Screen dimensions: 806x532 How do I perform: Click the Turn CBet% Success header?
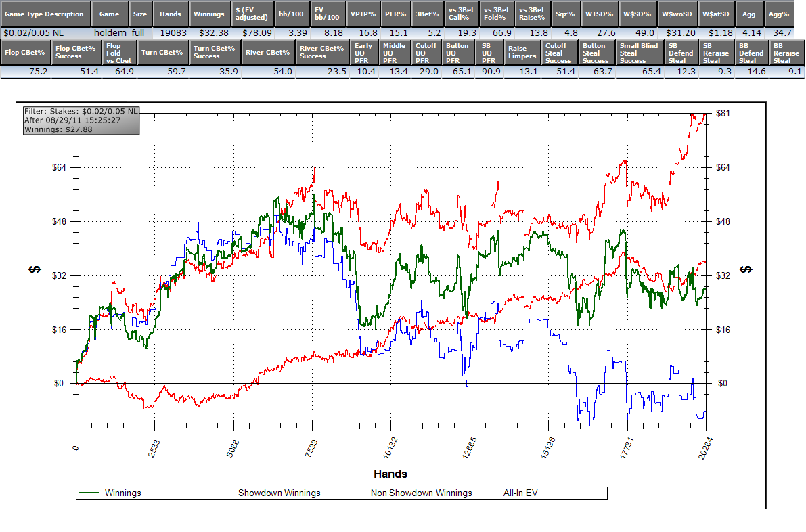[x=215, y=52]
